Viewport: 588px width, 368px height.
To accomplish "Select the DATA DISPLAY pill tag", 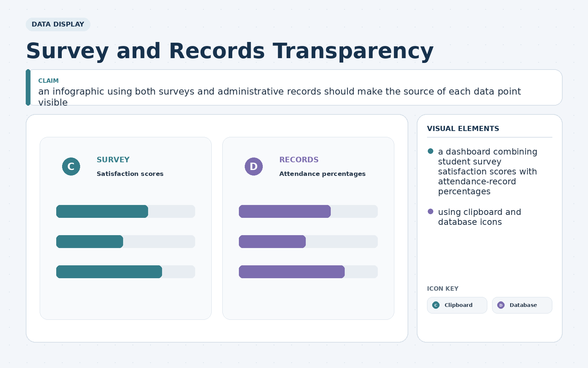I will (x=58, y=24).
